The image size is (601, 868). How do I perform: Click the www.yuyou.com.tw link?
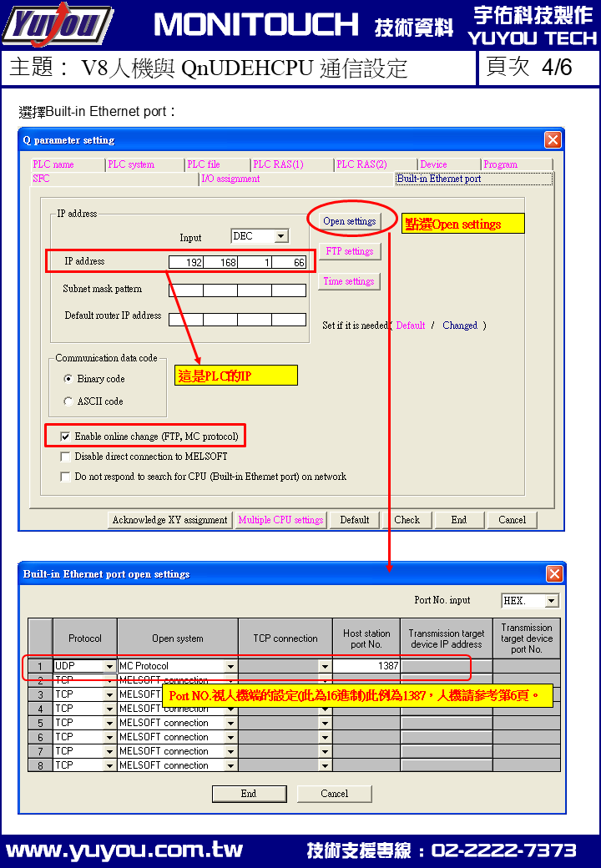[x=124, y=850]
